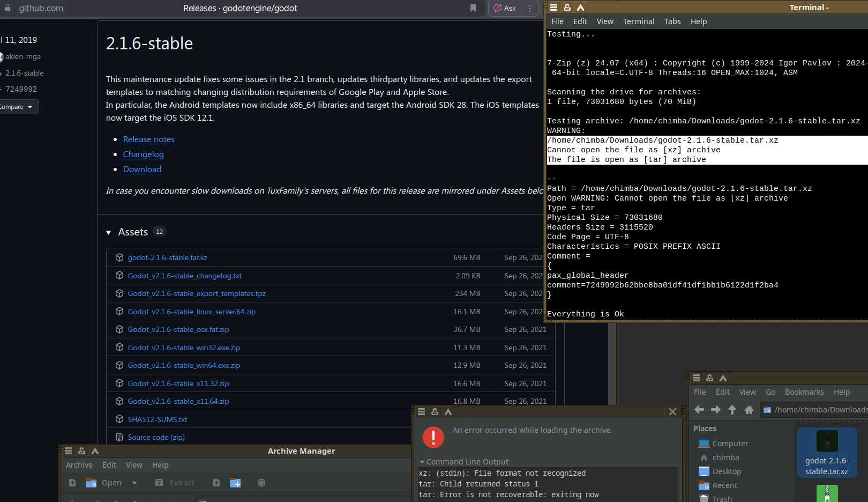Select godot-2.1.6-stable.tar.xz file thumbnail
This screenshot has height=502, width=868.
tap(826, 452)
